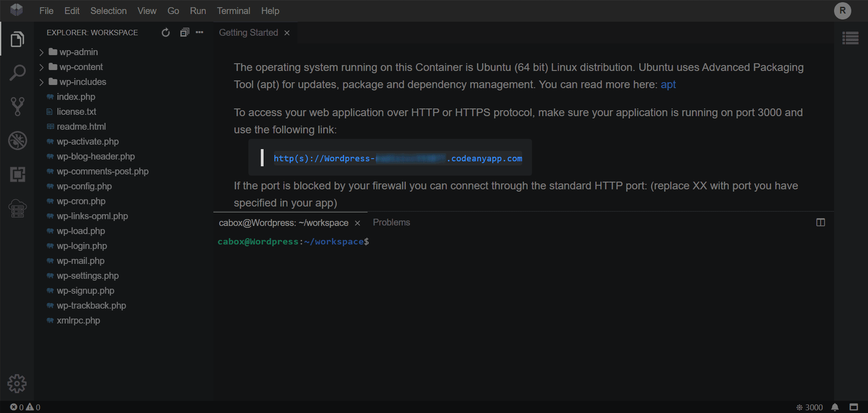Screen dimensions: 868x413
Task: Split the terminal panel layout
Action: 820,222
